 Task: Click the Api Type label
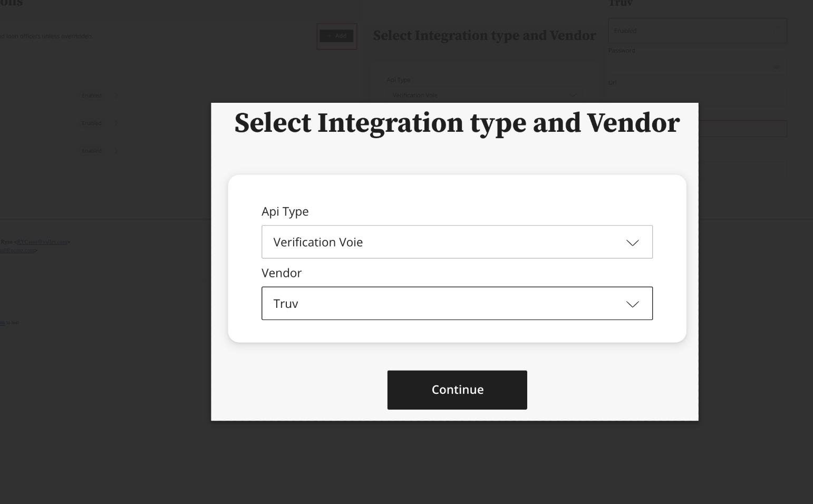(x=285, y=211)
